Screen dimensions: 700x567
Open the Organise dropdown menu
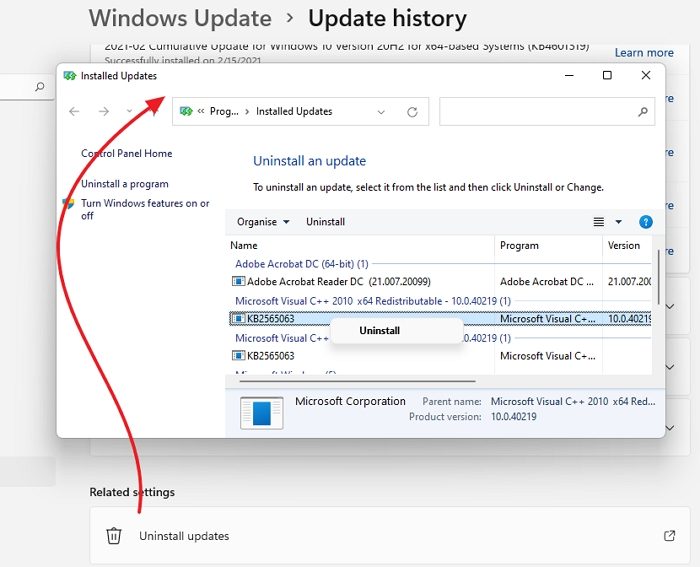coord(263,222)
